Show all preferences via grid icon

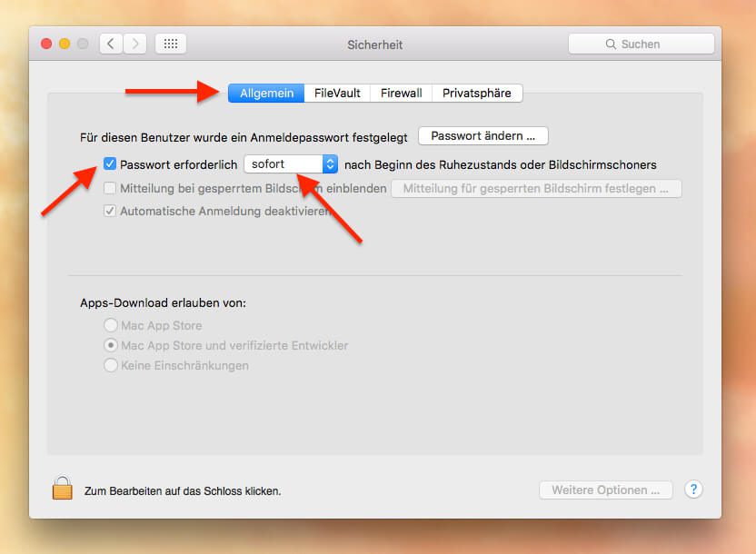pyautogui.click(x=171, y=44)
